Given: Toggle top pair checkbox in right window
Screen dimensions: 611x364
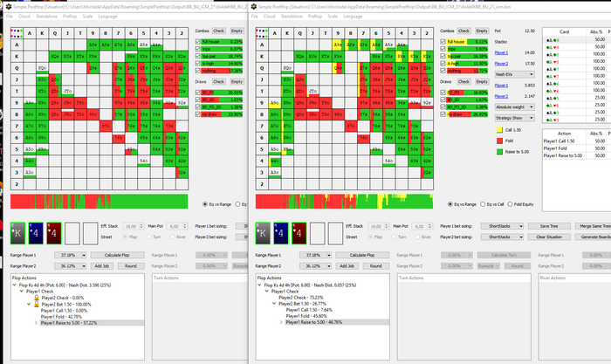Looking at the screenshot, I should [x=443, y=56].
